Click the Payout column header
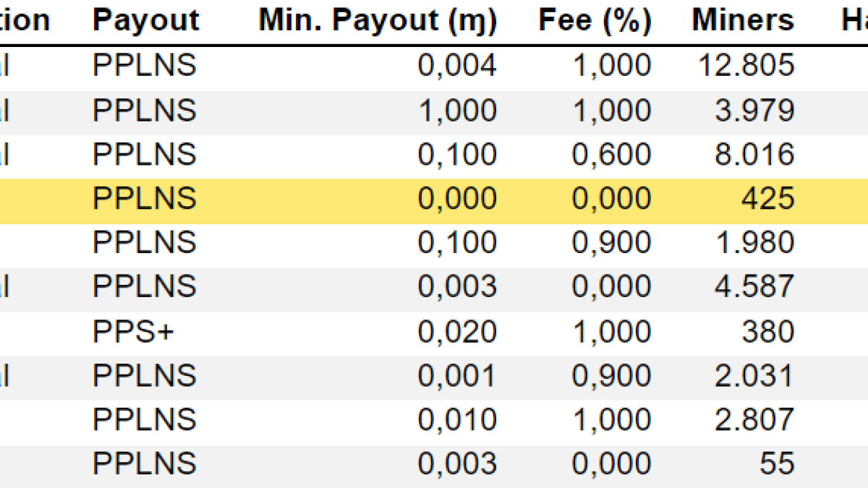This screenshot has height=488, width=868. (145, 20)
